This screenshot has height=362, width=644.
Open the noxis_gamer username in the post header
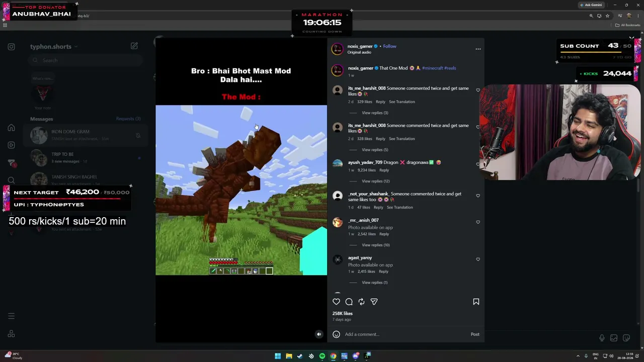click(x=360, y=46)
